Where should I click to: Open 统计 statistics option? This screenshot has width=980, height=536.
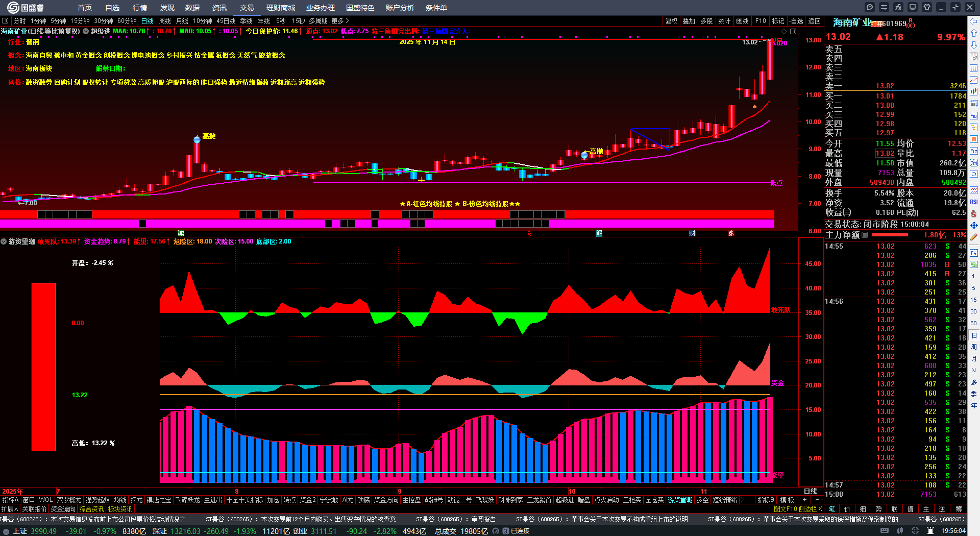(x=724, y=21)
